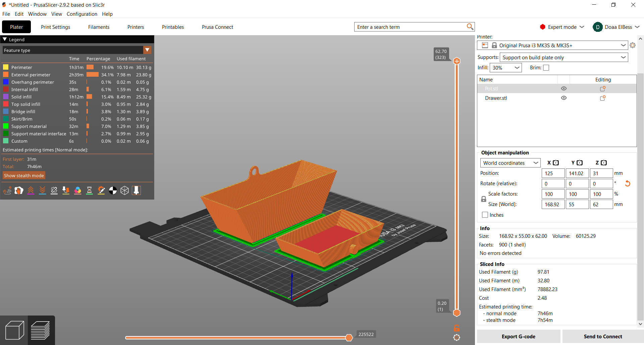Image resolution: width=644 pixels, height=345 pixels.
Task: Toggle Center of gravity icon
Action: pyautogui.click(x=113, y=191)
